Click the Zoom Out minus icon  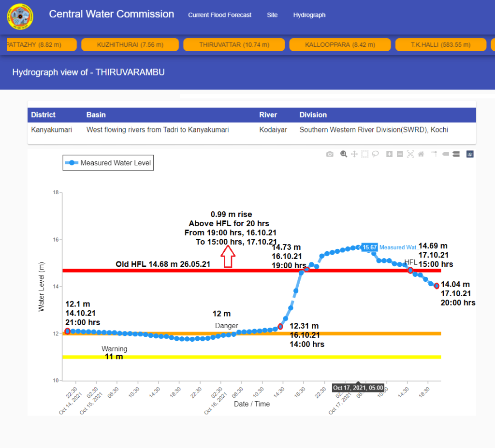pos(400,154)
